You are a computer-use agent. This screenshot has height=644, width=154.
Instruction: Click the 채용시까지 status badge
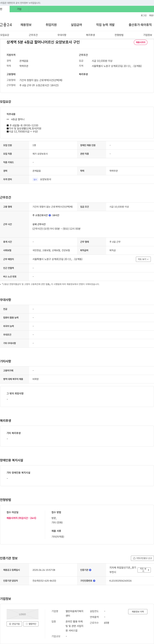click(x=141, y=42)
